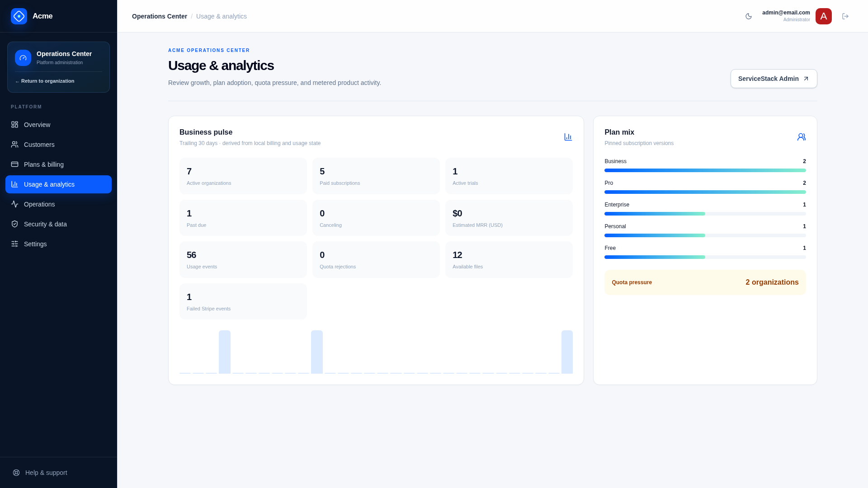The image size is (868, 488).
Task: Click the Active organizations stat card
Action: tap(243, 176)
